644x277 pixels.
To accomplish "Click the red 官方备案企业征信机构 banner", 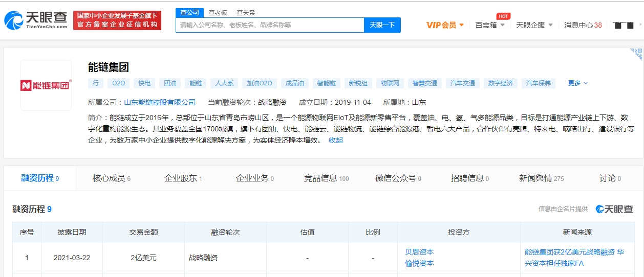I will (117, 20).
